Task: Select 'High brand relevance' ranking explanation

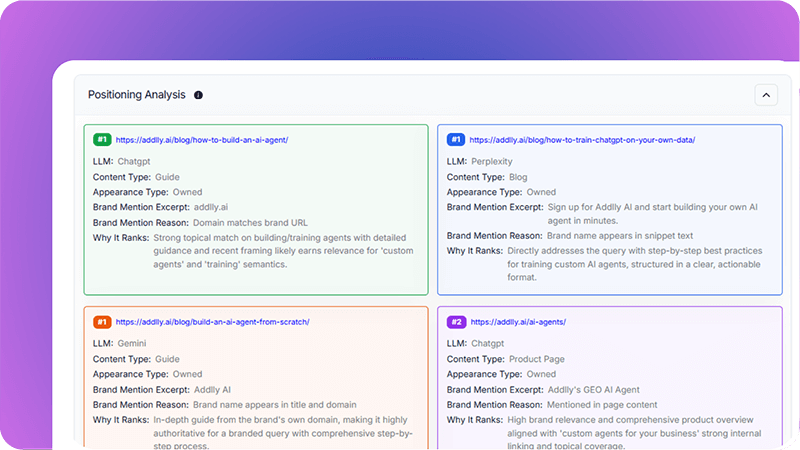Action: 634,433
